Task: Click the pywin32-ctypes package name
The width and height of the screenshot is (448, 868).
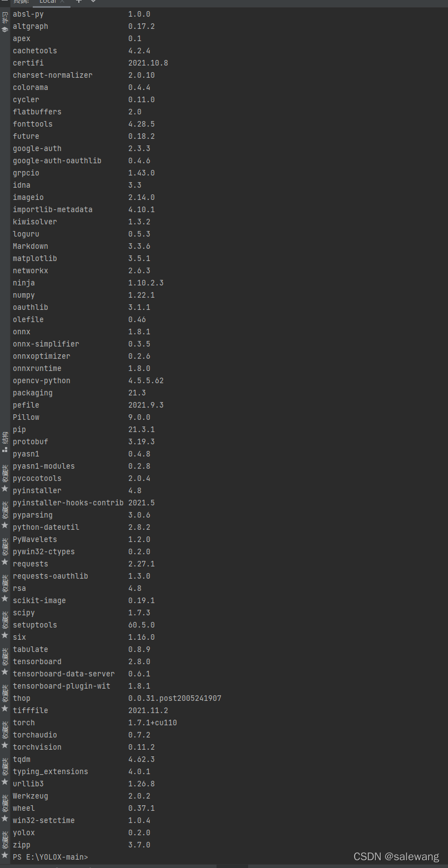Action: pyautogui.click(x=44, y=551)
